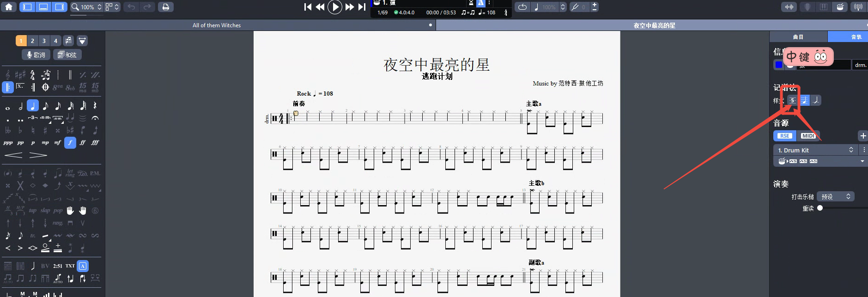Toggle the loop playback button

point(522,7)
